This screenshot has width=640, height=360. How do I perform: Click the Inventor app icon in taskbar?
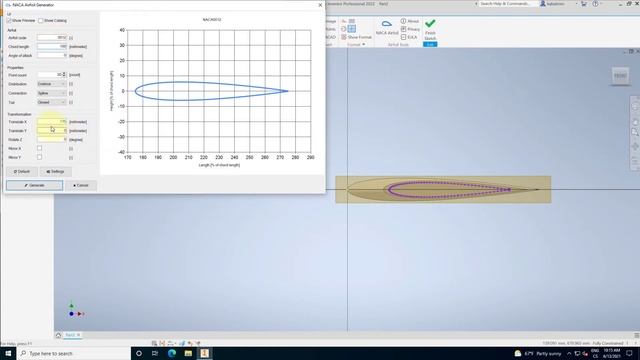click(204, 353)
